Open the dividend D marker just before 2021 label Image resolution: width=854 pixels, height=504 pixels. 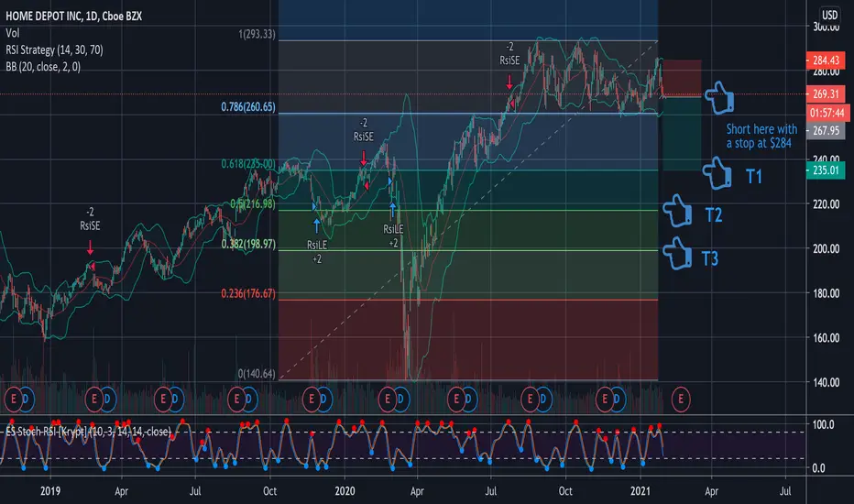pyautogui.click(x=617, y=400)
